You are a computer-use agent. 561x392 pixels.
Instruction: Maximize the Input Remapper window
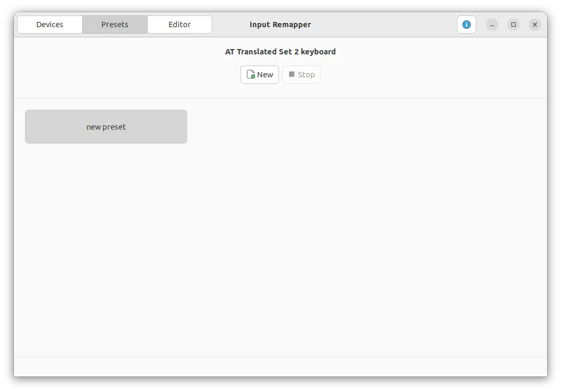tap(513, 25)
